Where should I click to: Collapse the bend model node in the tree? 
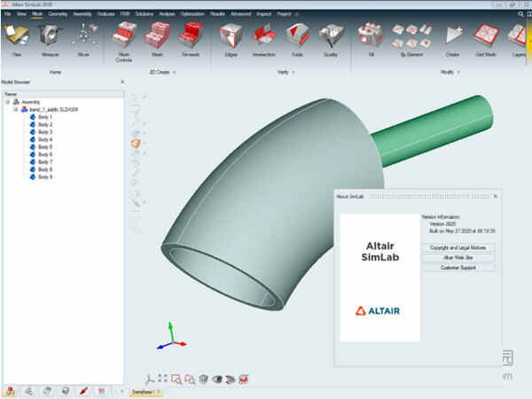16,109
